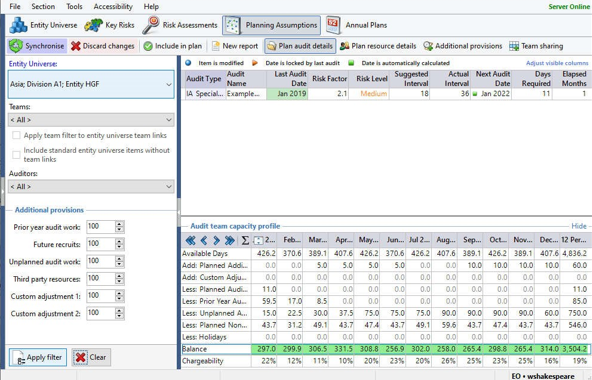This screenshot has height=380, width=592.
Task: Open Risk Assessments module
Action: coord(180,25)
